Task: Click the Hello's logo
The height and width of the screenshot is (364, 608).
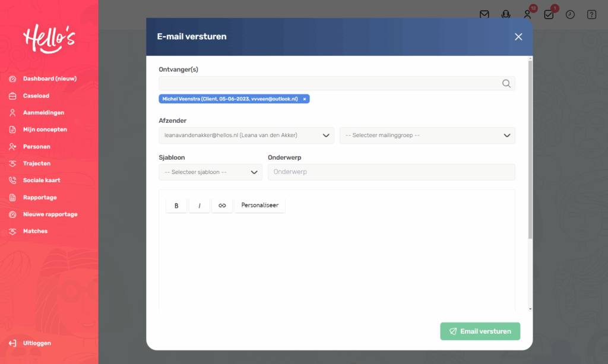Action: point(49,39)
